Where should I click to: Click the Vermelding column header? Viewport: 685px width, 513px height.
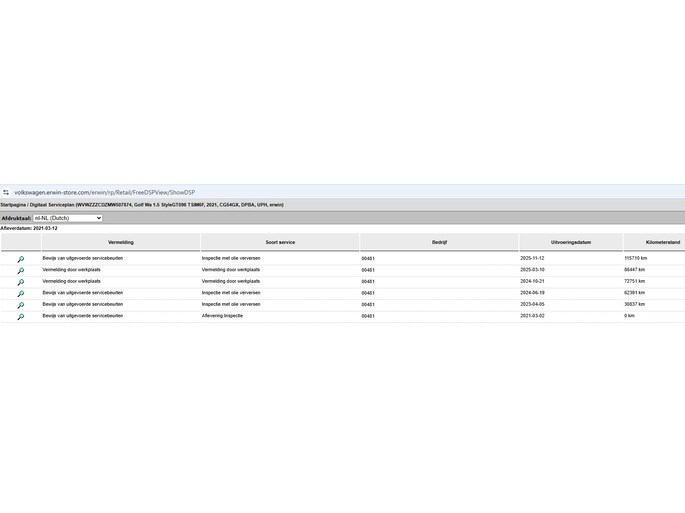click(120, 242)
